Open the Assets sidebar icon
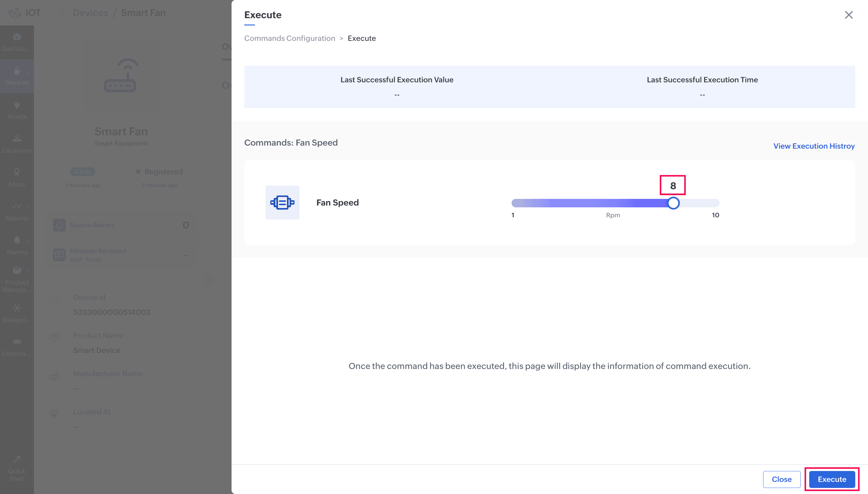 17,105
